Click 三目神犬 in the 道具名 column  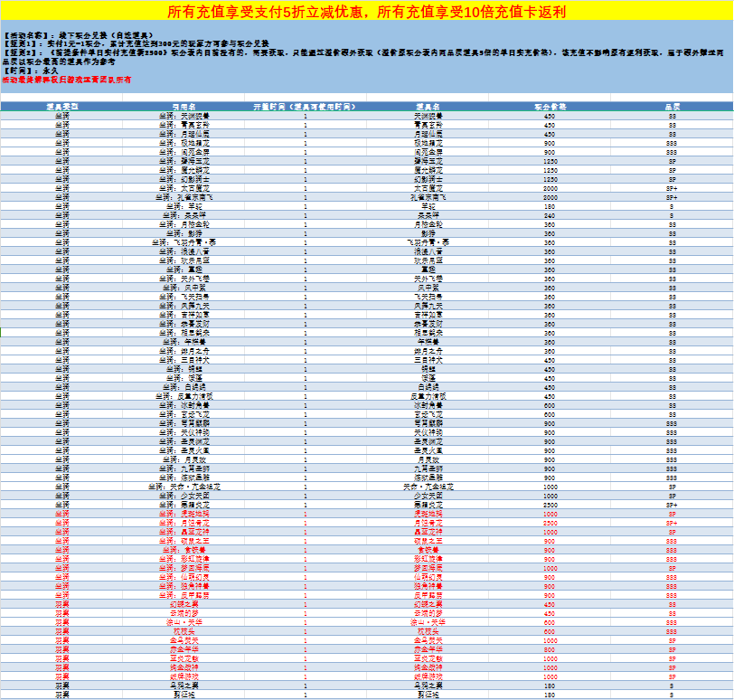pyautogui.click(x=428, y=360)
